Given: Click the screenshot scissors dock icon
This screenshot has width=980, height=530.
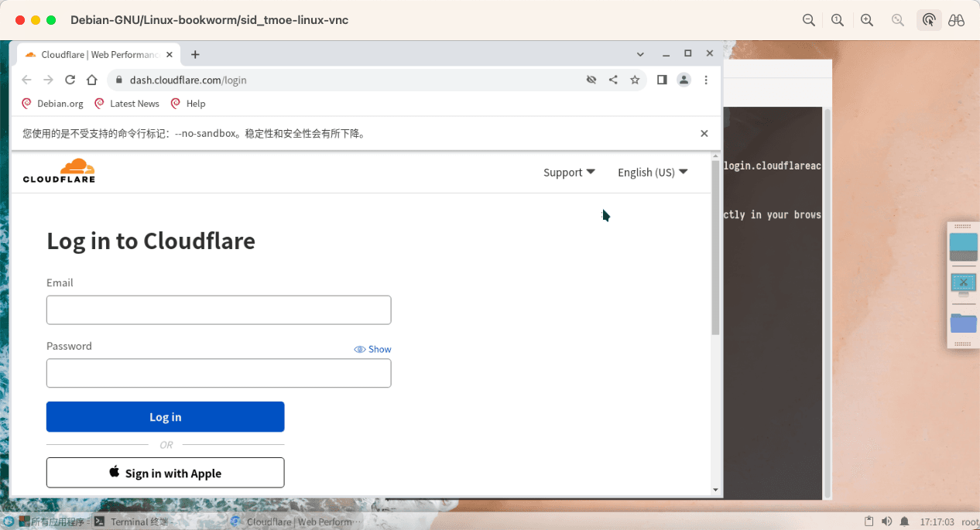Looking at the screenshot, I should coord(963,284).
